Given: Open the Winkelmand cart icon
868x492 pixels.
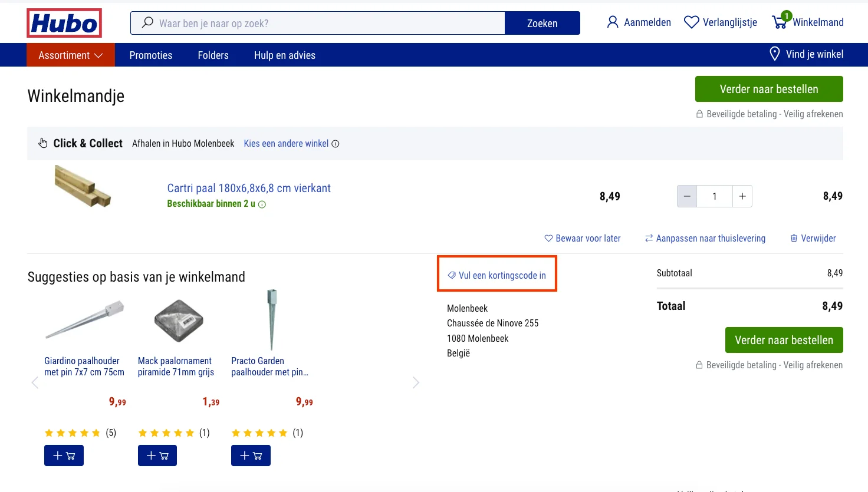Looking at the screenshot, I should point(780,21).
